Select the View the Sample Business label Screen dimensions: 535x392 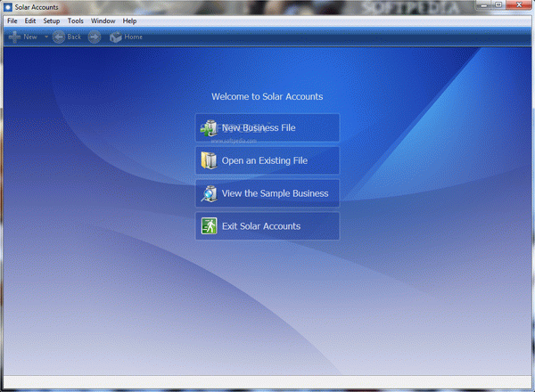click(x=275, y=193)
